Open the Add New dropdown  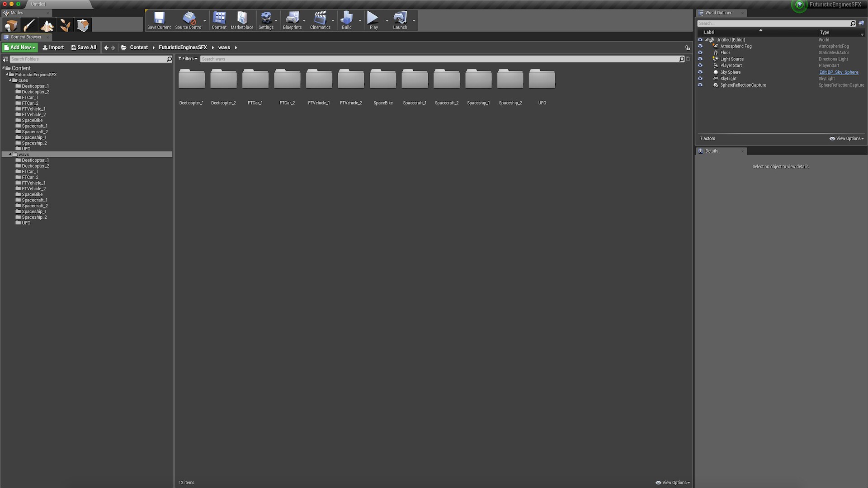coord(20,47)
